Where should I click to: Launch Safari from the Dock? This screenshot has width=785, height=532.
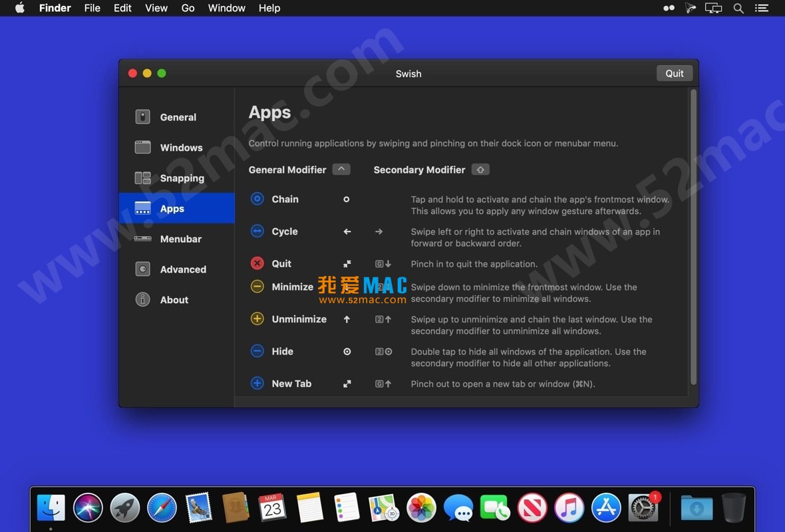click(x=162, y=507)
